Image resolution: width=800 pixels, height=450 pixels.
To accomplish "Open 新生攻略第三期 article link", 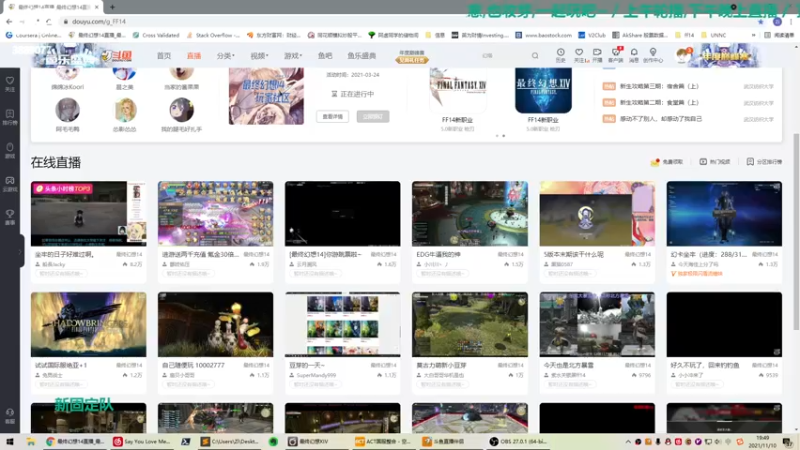I will [659, 86].
